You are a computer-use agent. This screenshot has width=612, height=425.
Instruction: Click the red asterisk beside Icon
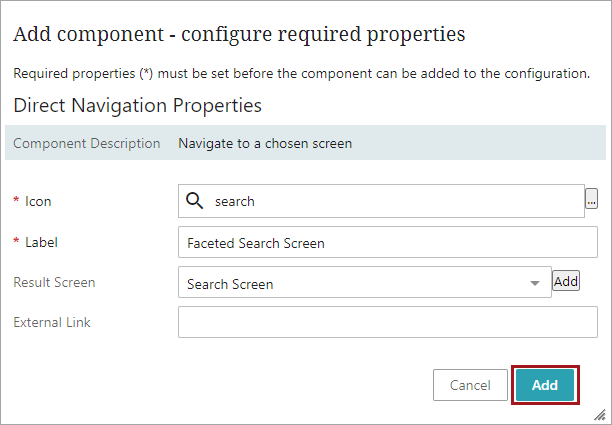(x=16, y=202)
